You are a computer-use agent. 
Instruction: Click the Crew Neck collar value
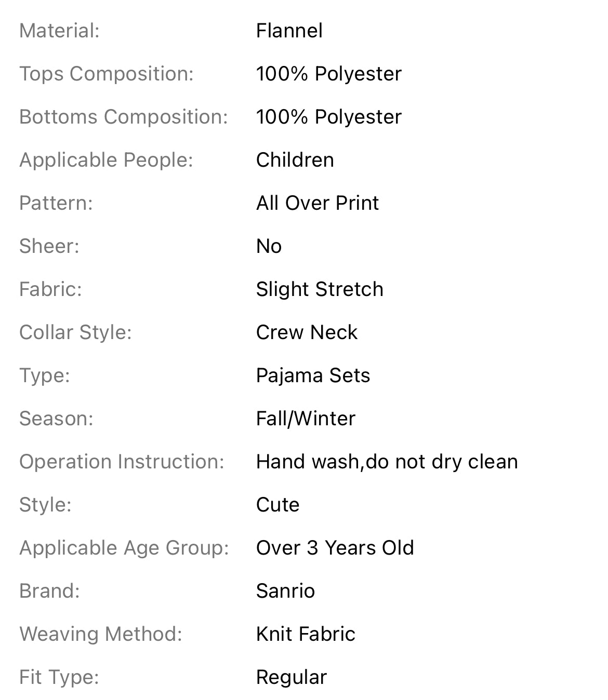[x=307, y=332]
